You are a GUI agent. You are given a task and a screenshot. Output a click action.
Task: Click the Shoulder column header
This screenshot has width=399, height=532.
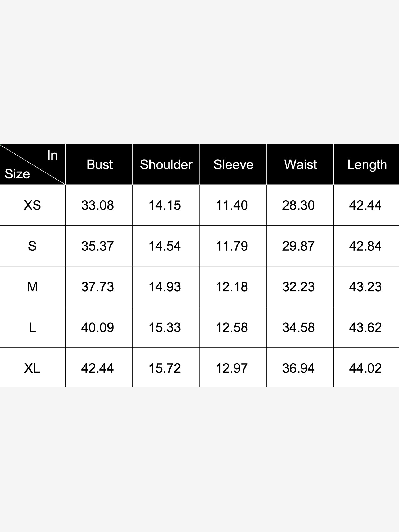pos(166,164)
